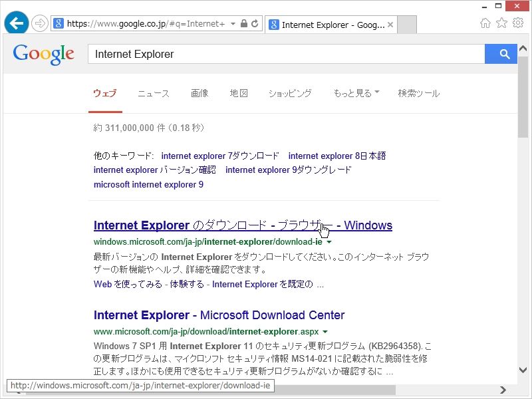Open result Internet Explorer - Microsoft Download Center

[x=219, y=315]
